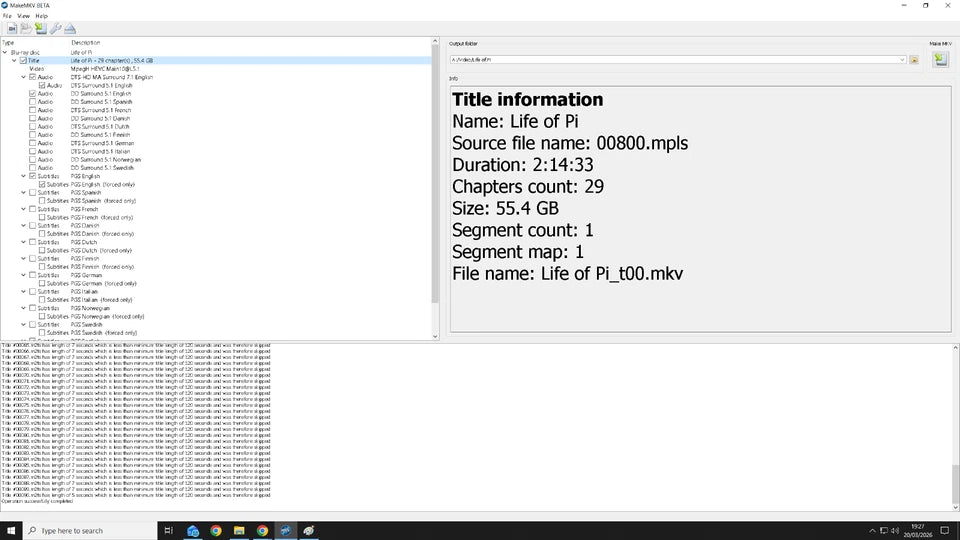Uncheck the Title Life of Pi checkbox
The height and width of the screenshot is (540, 960).
pyautogui.click(x=23, y=61)
